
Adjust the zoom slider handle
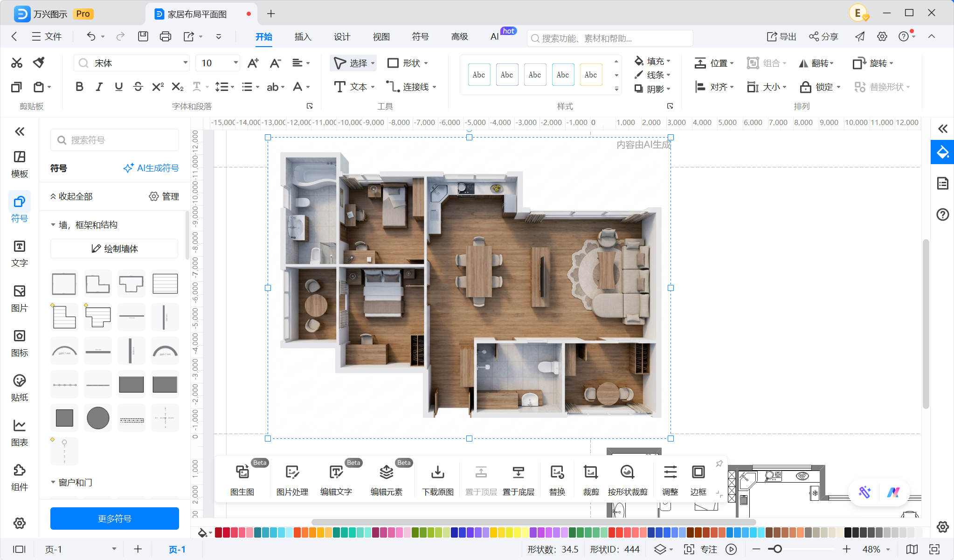click(x=777, y=549)
